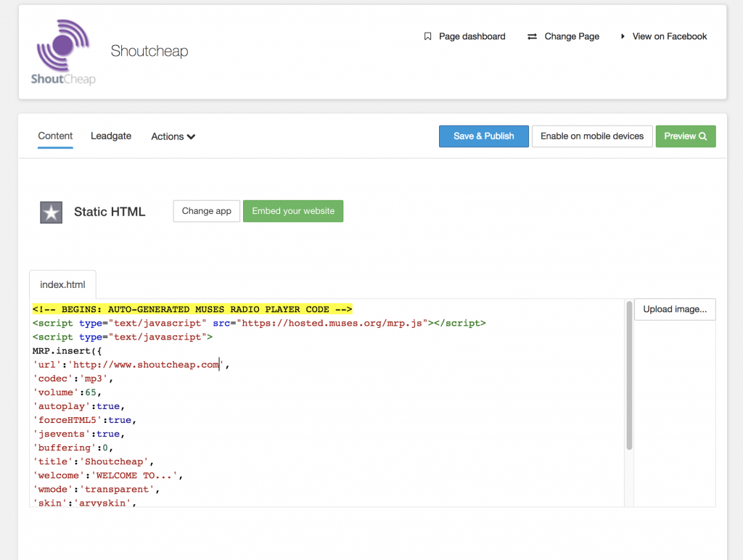Click the bookmark icon beside Page dashboard

(427, 36)
